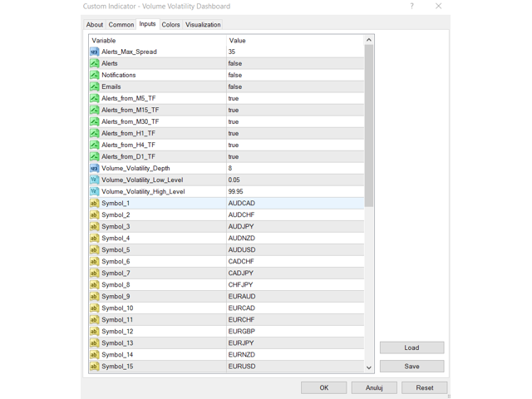Click the boolean icon beside Alerts row
Viewport: 532px width, 399px height.
click(94, 63)
